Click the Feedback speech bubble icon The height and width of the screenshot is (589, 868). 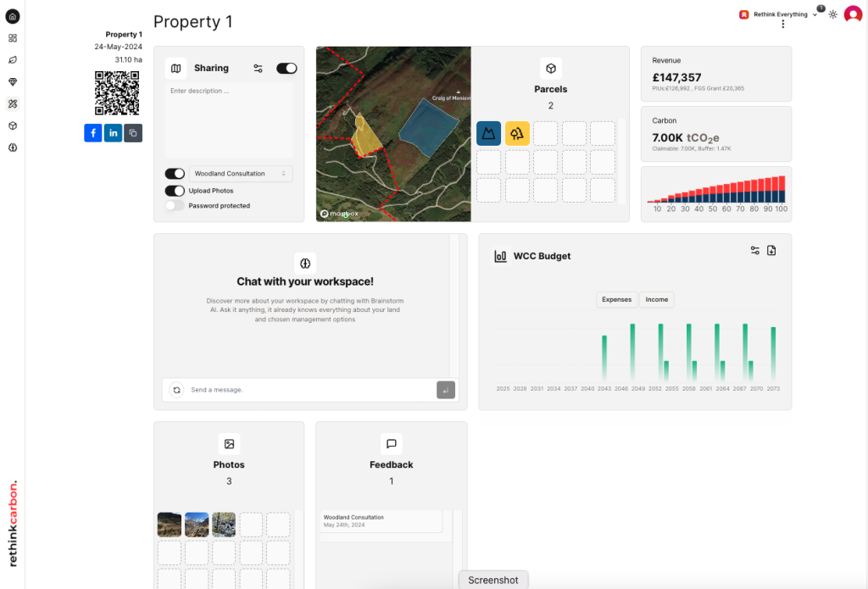click(x=392, y=444)
